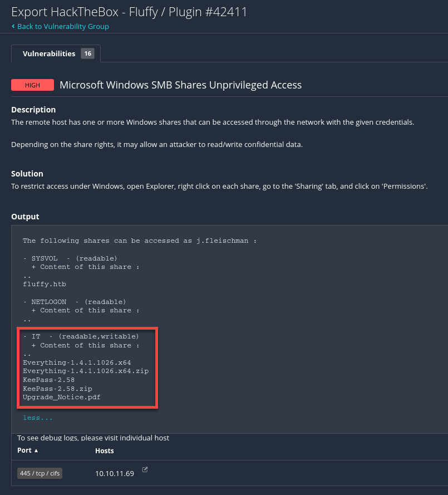Image resolution: width=448 pixels, height=495 pixels.
Task: Select the "445 / tcp / cifs" port badge
Action: (40, 473)
